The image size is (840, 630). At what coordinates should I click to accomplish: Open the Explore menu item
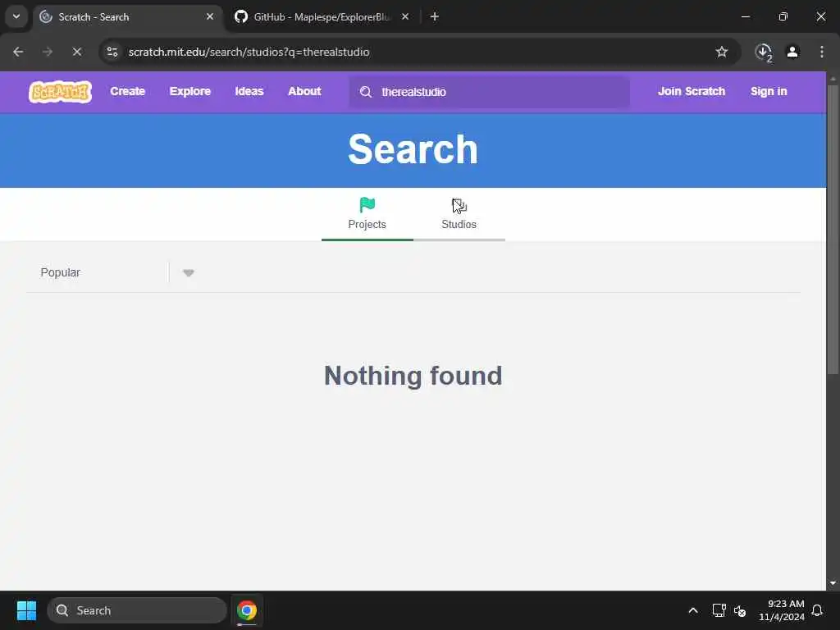click(x=189, y=92)
